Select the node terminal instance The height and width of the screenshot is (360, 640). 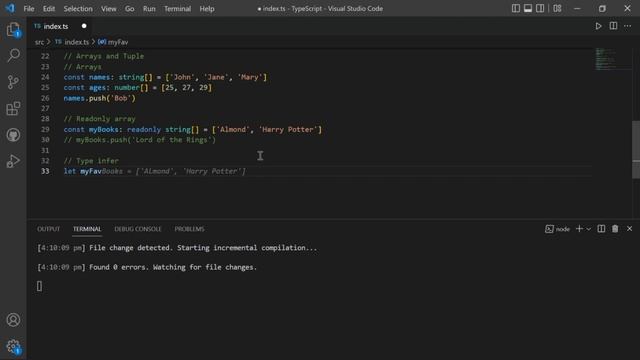click(558, 229)
